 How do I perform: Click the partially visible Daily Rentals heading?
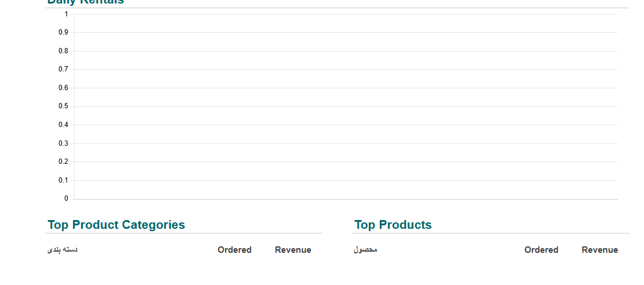pyautogui.click(x=85, y=2)
